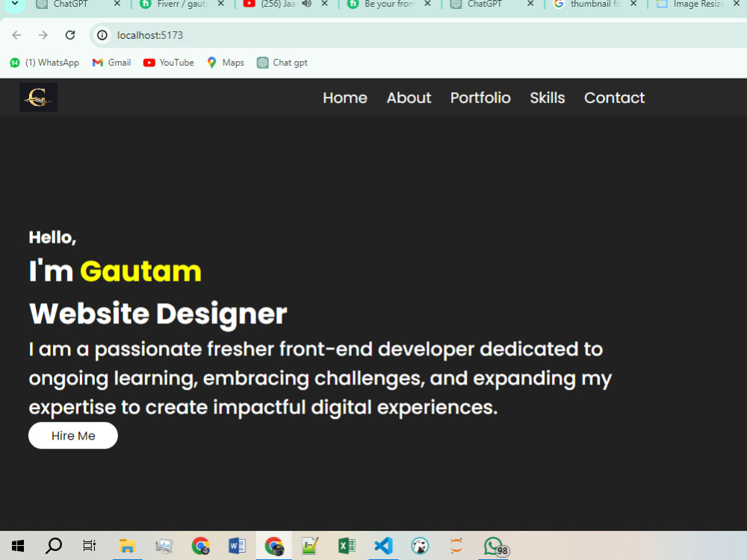The width and height of the screenshot is (747, 560).
Task: Open the orange circular arrows app
Action: (x=456, y=546)
